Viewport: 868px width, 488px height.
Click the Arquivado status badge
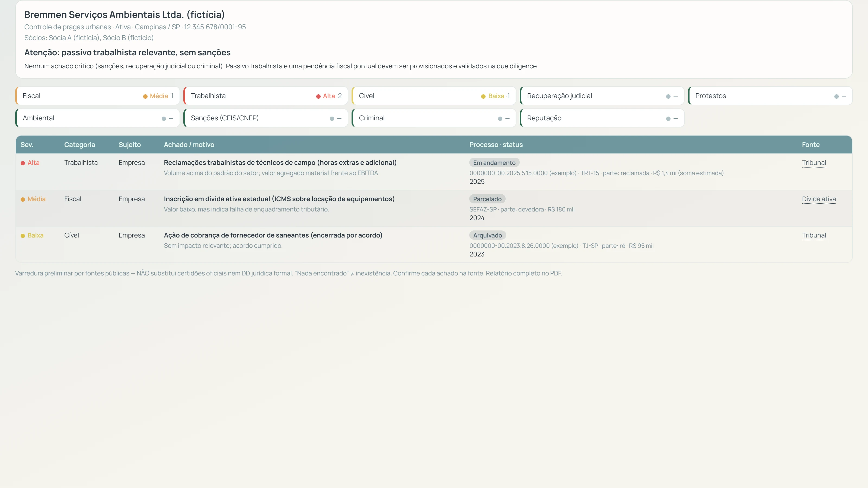coord(487,235)
